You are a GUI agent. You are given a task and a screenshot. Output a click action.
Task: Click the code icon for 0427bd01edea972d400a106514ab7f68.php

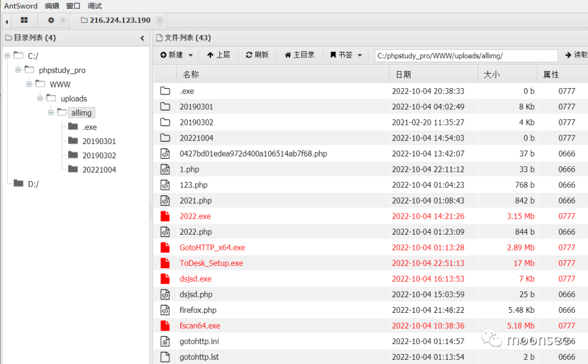coord(165,153)
